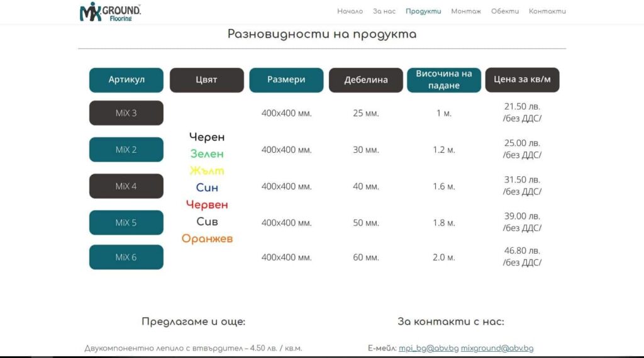The image size is (644, 358).
Task: Click the Жълт color label
Action: pyautogui.click(x=207, y=171)
